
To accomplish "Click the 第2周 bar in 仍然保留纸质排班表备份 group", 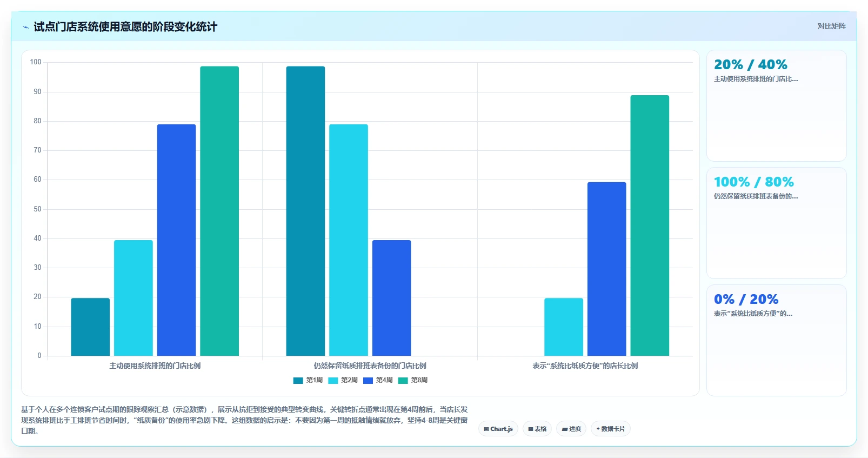I will point(349,240).
